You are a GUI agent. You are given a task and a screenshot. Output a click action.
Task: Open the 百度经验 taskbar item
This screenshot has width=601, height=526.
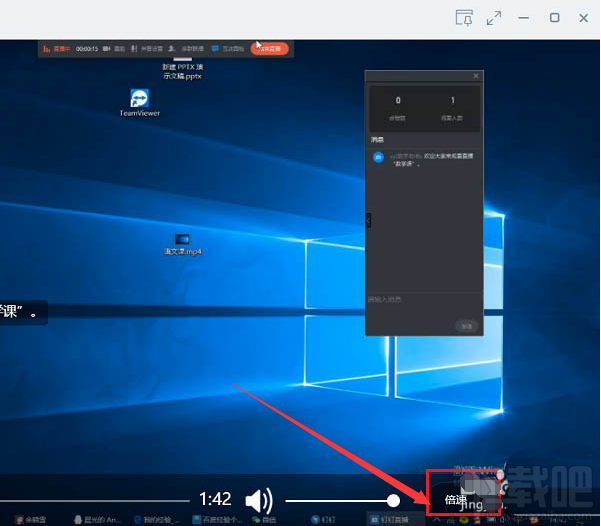217,520
